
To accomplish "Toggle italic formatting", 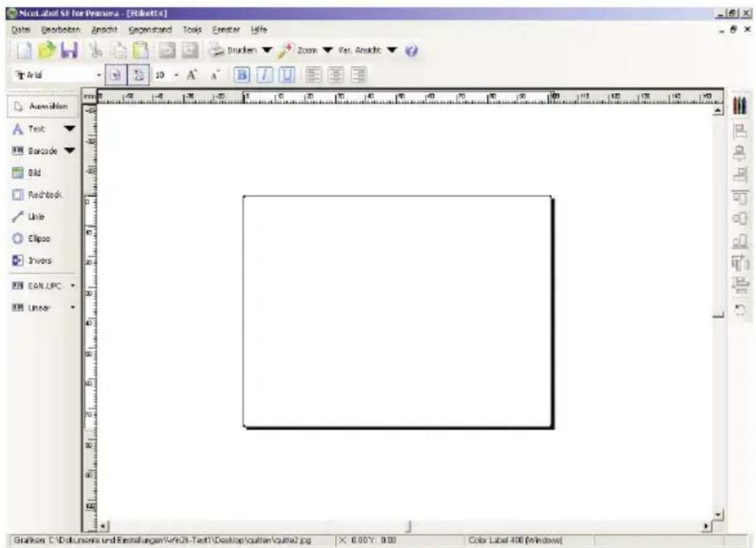I will [264, 75].
